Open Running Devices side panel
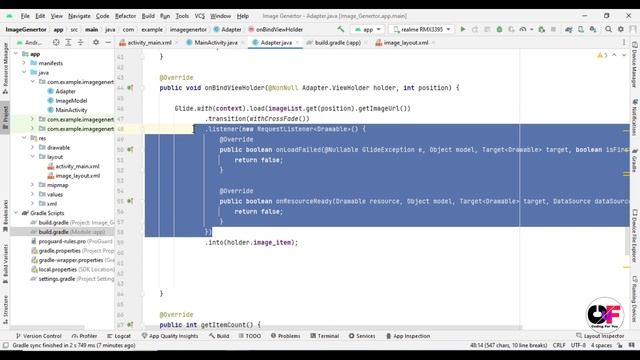640x360 pixels. 635,300
